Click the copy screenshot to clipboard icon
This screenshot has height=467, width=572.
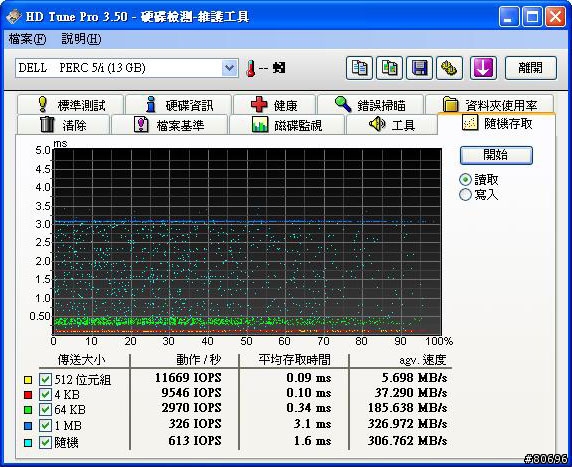point(390,68)
